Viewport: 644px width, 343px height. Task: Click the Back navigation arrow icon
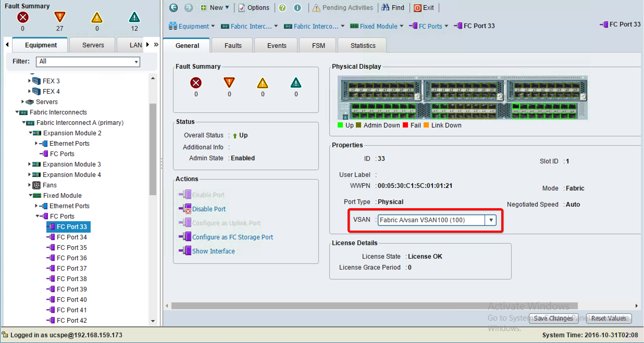174,8
